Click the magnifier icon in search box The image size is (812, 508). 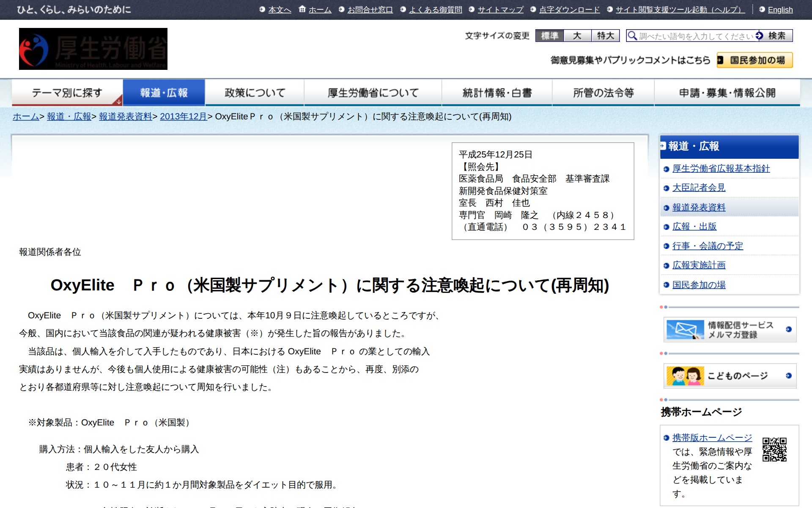(x=632, y=36)
